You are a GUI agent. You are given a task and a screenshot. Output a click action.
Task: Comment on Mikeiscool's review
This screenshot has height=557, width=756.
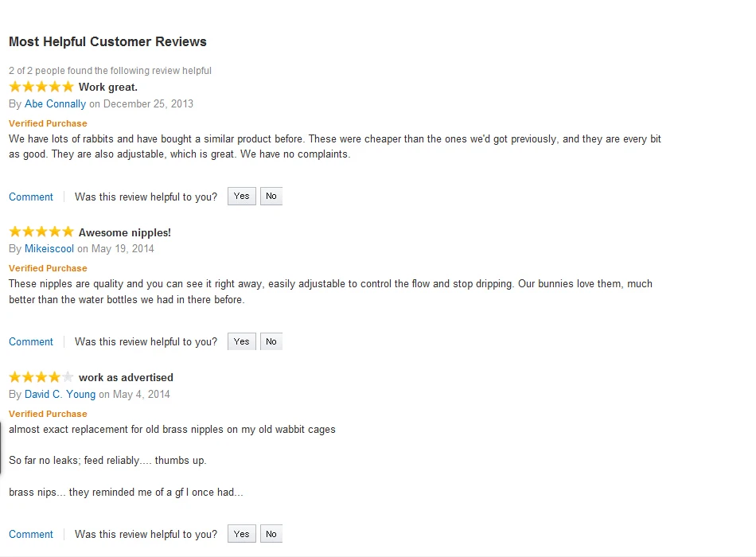point(31,341)
